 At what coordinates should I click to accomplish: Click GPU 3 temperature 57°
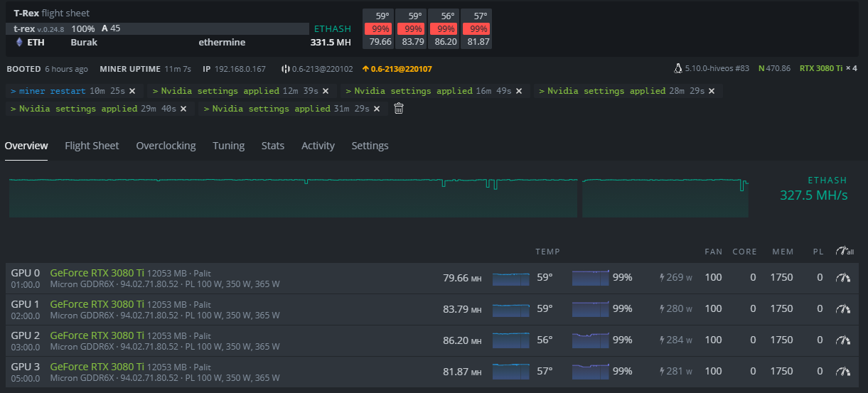(545, 371)
